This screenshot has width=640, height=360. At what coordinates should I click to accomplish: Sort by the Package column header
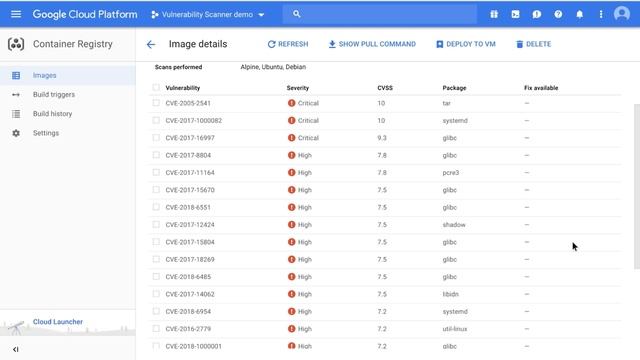454,88
